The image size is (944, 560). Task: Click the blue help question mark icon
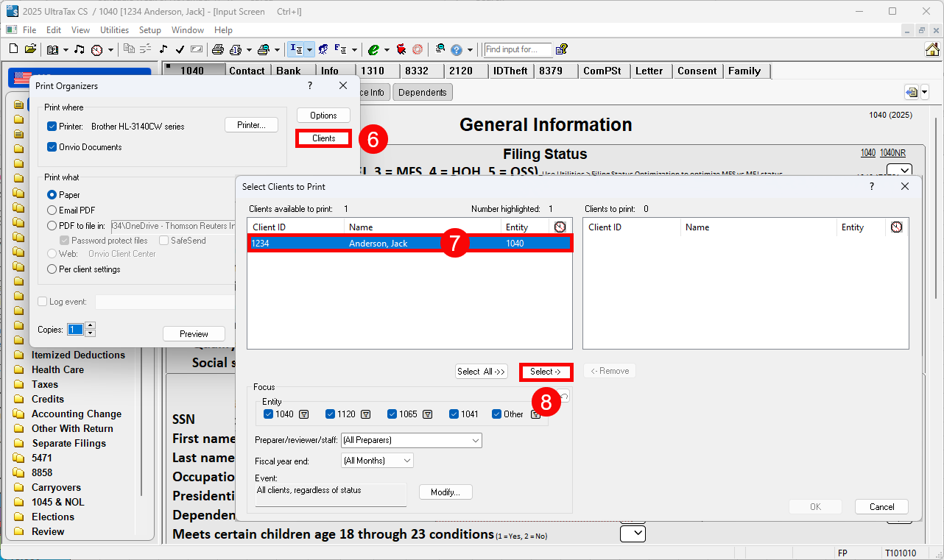click(457, 49)
